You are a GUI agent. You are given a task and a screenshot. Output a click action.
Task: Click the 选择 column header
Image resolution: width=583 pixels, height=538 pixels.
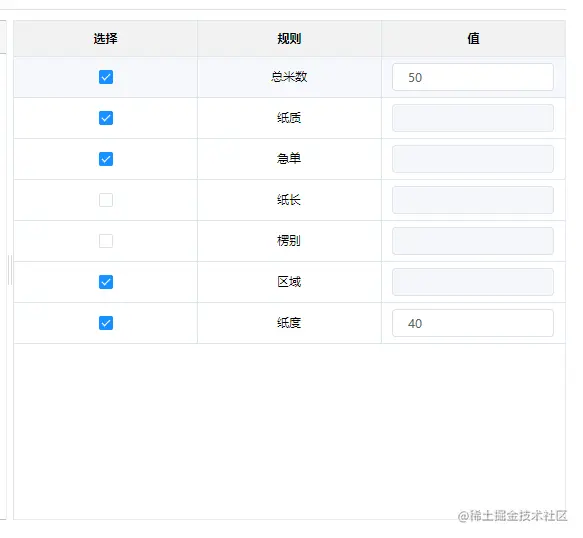tap(106, 39)
